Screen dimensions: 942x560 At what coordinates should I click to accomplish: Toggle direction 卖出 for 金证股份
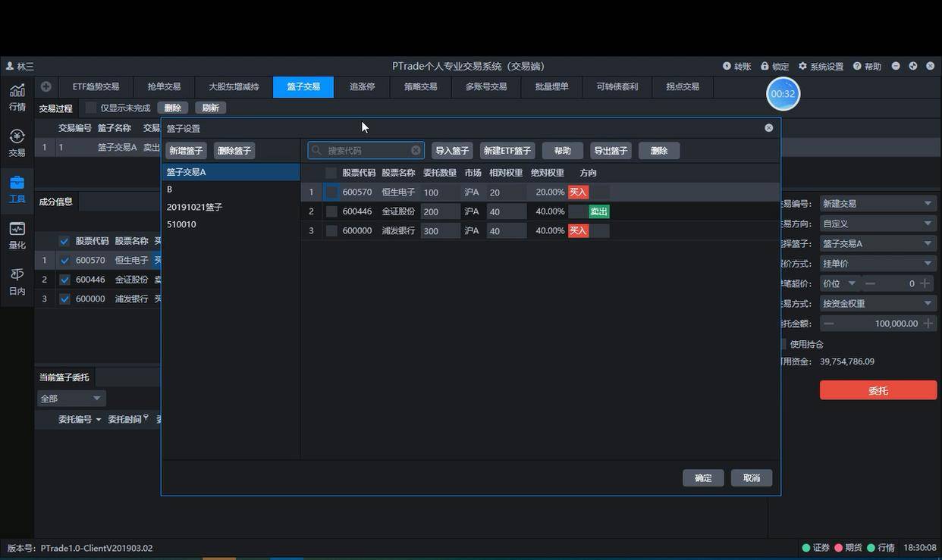click(599, 211)
